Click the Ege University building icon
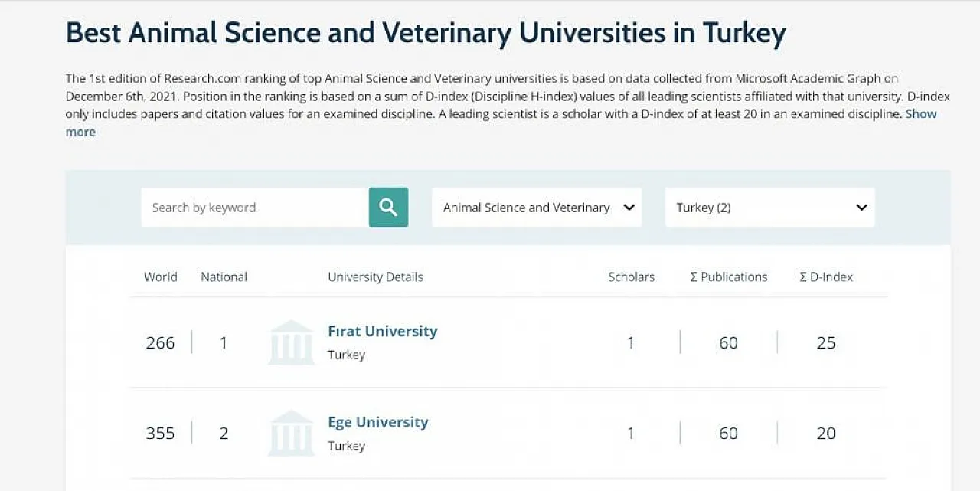980x491 pixels. click(x=291, y=433)
